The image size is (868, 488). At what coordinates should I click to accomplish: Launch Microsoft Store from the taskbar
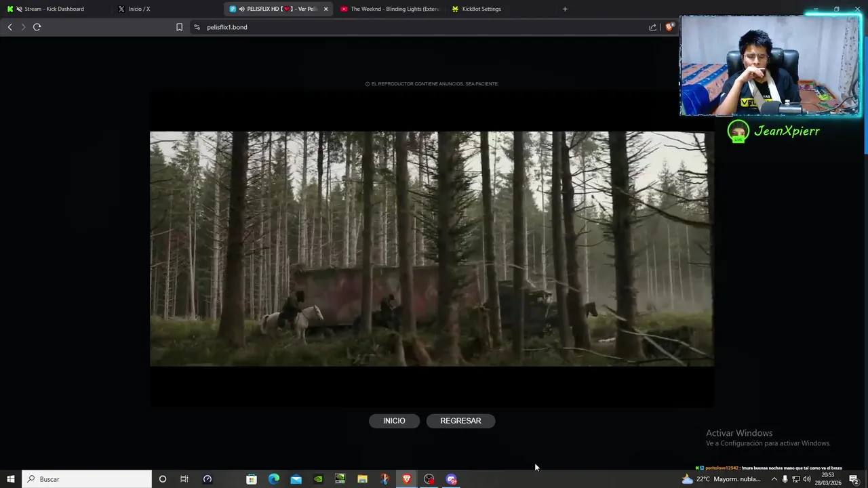[x=252, y=479]
